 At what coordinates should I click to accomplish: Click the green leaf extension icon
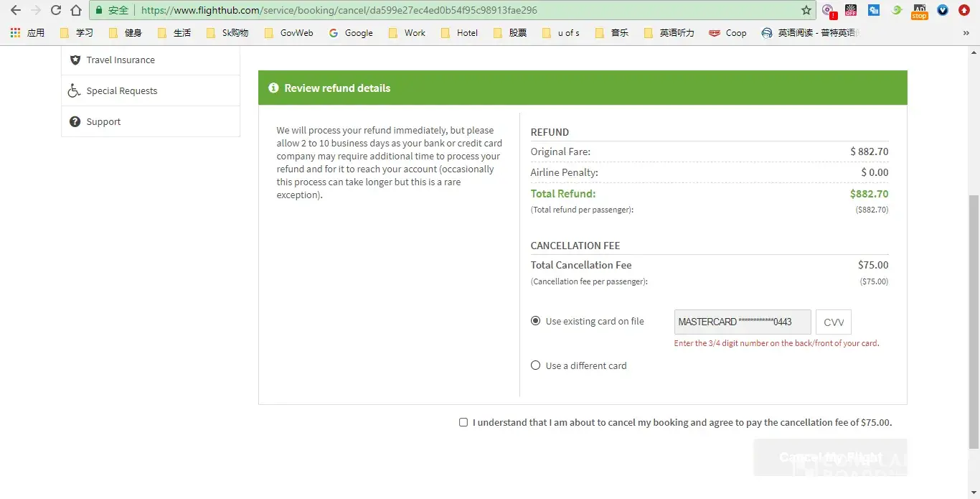pyautogui.click(x=896, y=10)
